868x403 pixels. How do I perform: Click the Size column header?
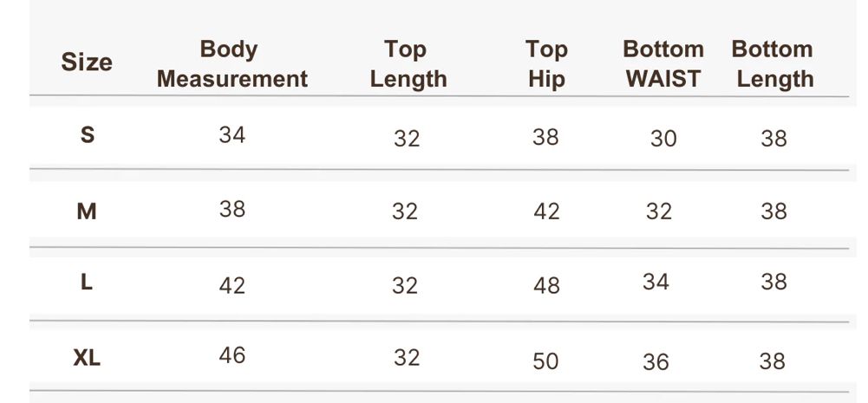coord(87,62)
